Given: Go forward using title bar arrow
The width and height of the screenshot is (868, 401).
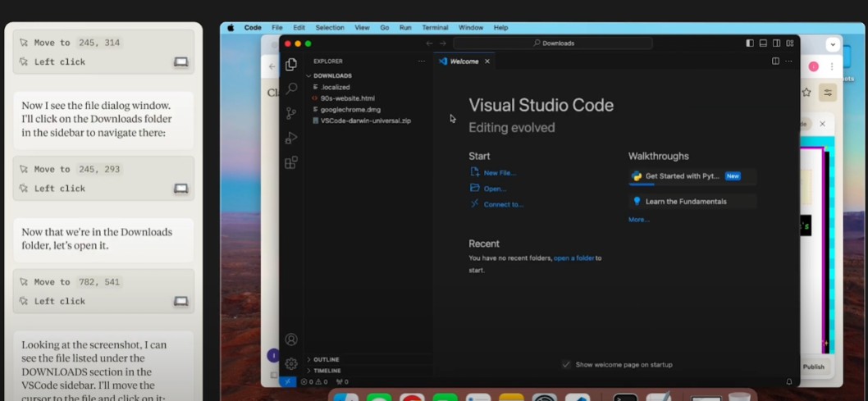Looking at the screenshot, I should point(443,43).
